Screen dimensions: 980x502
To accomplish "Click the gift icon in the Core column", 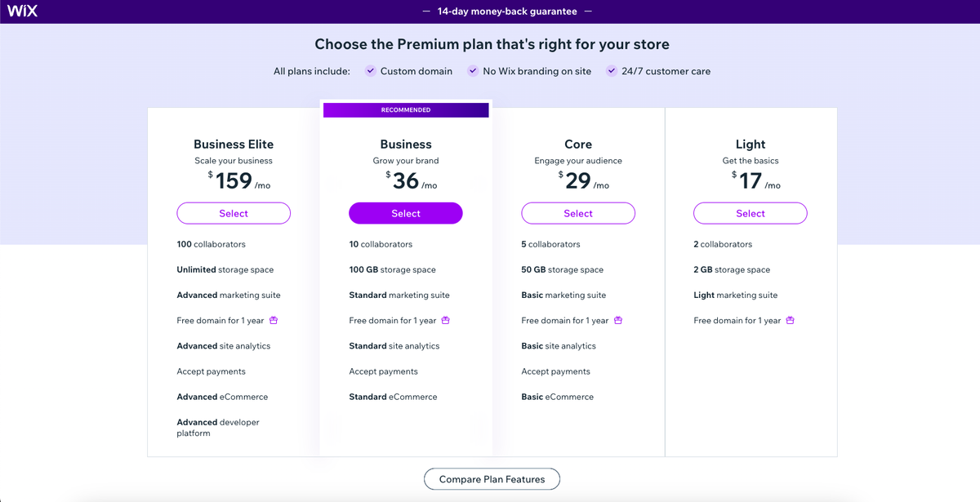I will tap(617, 320).
